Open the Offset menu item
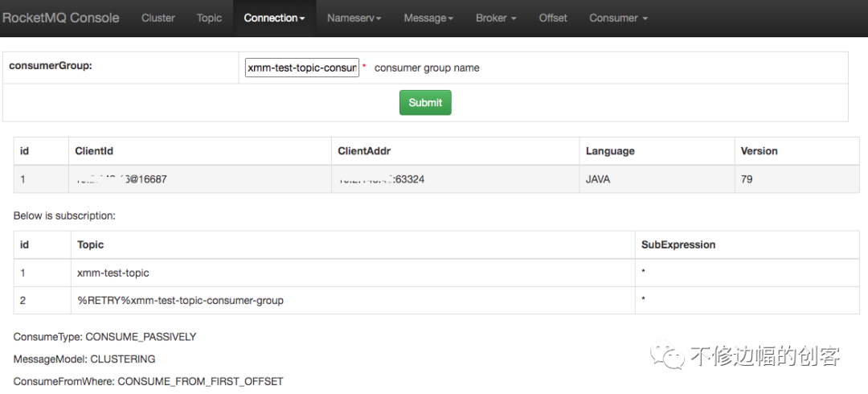This screenshot has height=394, width=868. 553,18
